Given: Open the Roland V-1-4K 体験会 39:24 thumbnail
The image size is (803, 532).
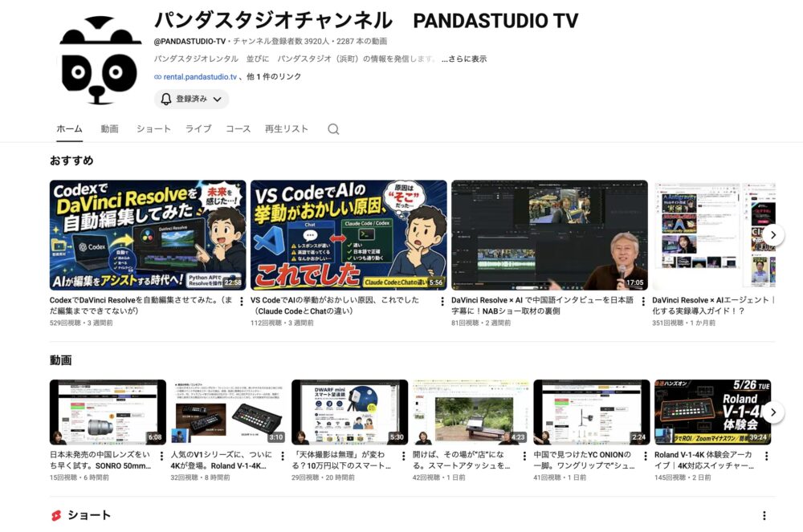Looking at the screenshot, I should coord(712,412).
